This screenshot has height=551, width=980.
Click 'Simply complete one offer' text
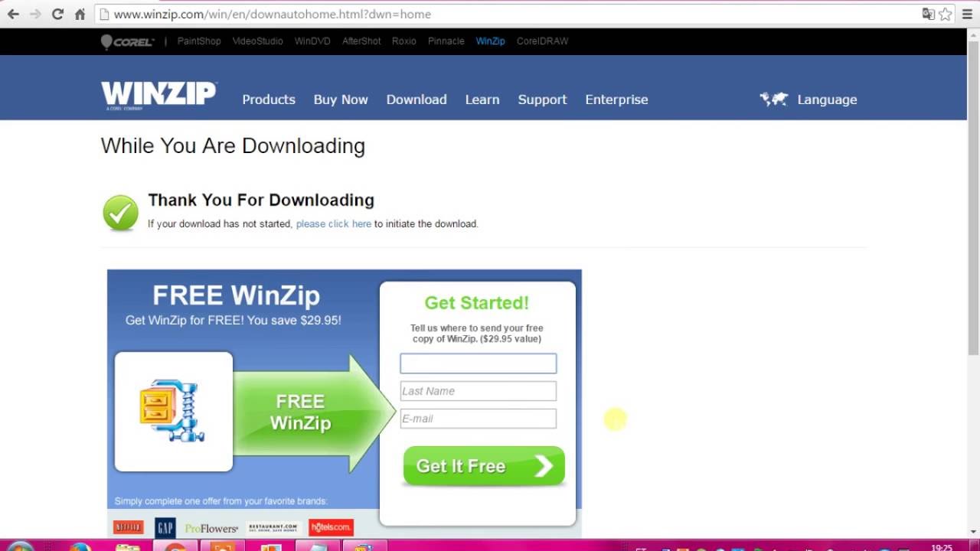click(220, 501)
